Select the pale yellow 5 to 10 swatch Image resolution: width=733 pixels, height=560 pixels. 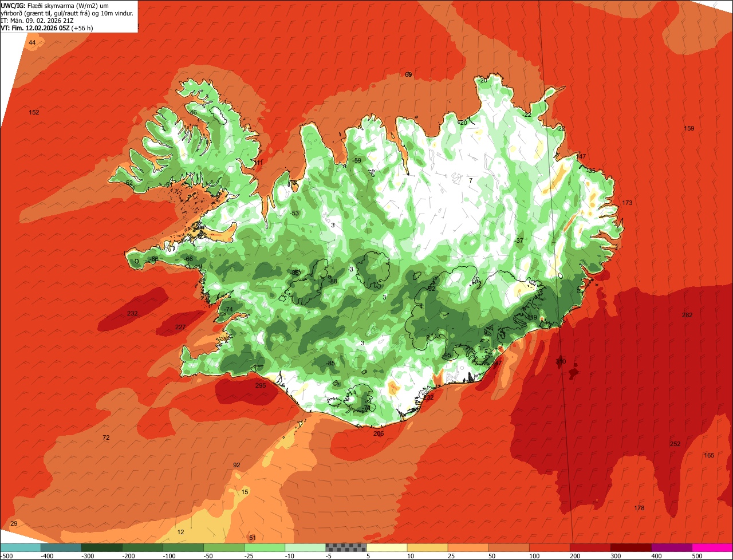click(x=387, y=548)
